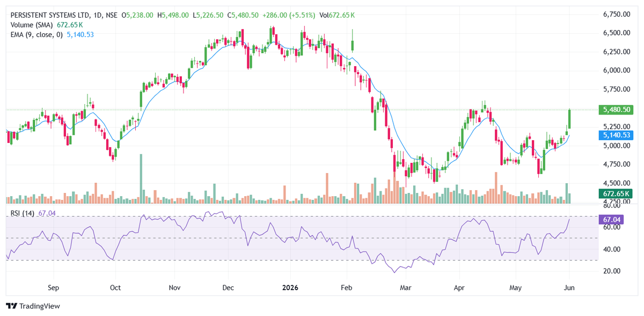The image size is (644, 316).
Task: Click the change value +286.00 (+5.51%)
Action: pyautogui.click(x=289, y=16)
